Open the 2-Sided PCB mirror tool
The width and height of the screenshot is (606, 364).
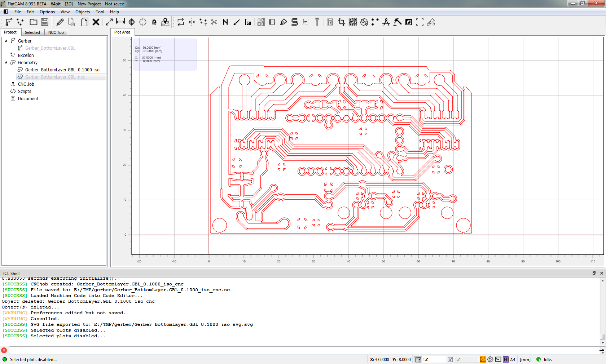192,22
